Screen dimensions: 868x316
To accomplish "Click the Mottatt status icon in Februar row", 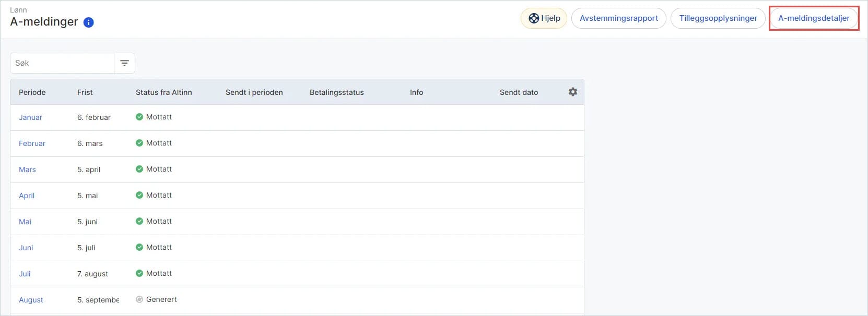I will pos(139,143).
